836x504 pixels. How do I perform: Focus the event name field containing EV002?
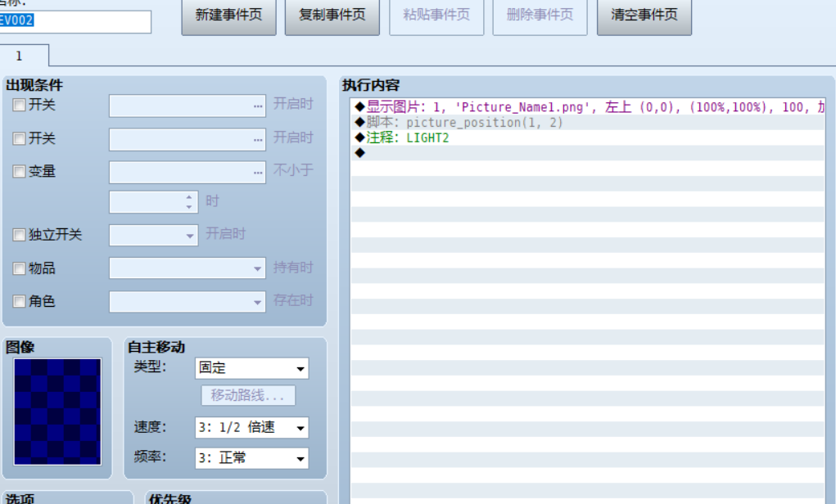(x=75, y=21)
